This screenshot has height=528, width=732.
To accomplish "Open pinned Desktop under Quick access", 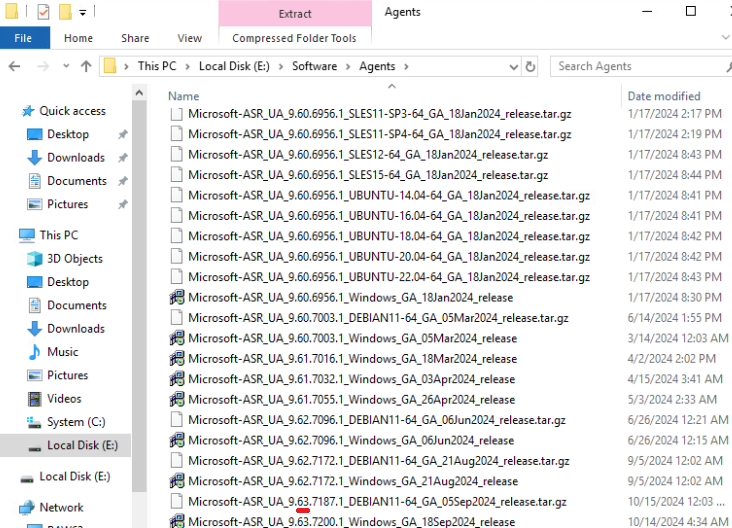I will pos(68,134).
